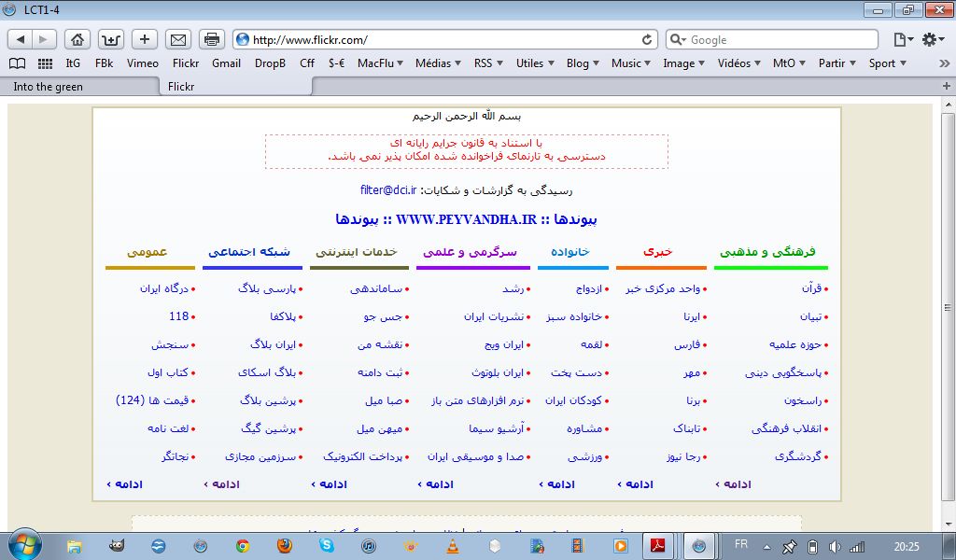This screenshot has height=560, width=956.
Task: Click the filter@dci.ir email link
Action: tap(388, 190)
